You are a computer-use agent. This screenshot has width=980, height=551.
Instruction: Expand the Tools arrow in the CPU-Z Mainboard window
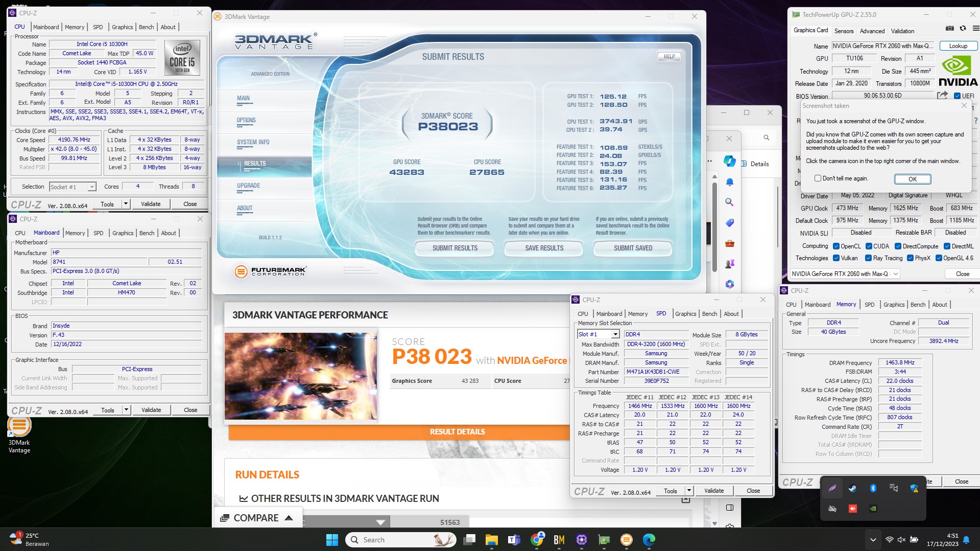[126, 410]
